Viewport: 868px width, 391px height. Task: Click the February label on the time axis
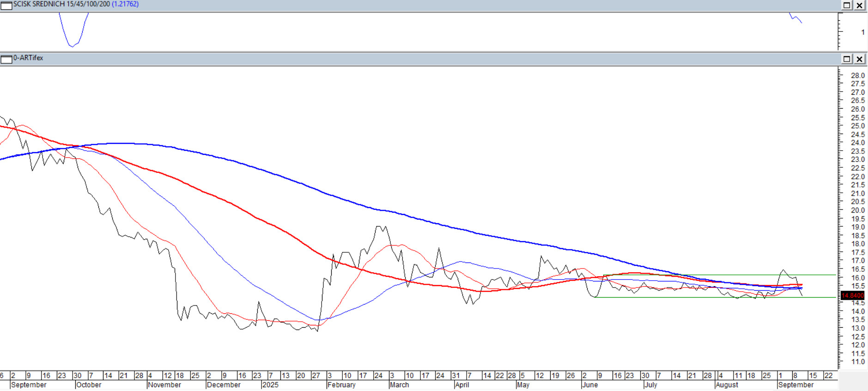[341, 385]
